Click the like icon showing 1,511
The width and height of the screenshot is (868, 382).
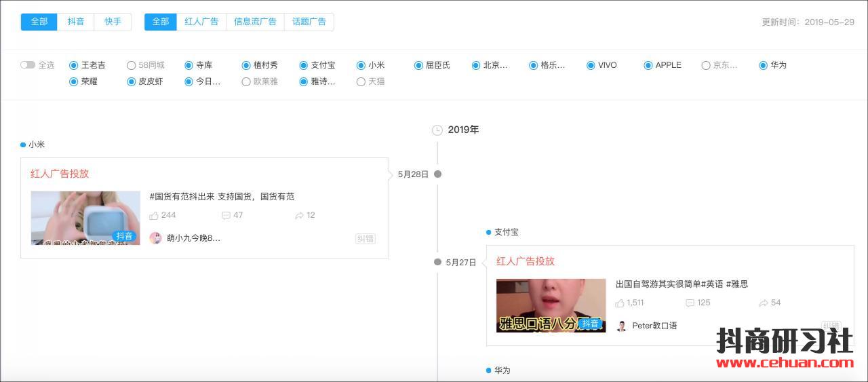click(620, 303)
